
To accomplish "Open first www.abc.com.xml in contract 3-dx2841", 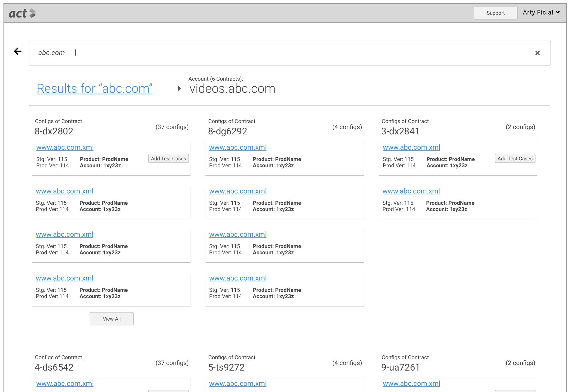I will (411, 147).
